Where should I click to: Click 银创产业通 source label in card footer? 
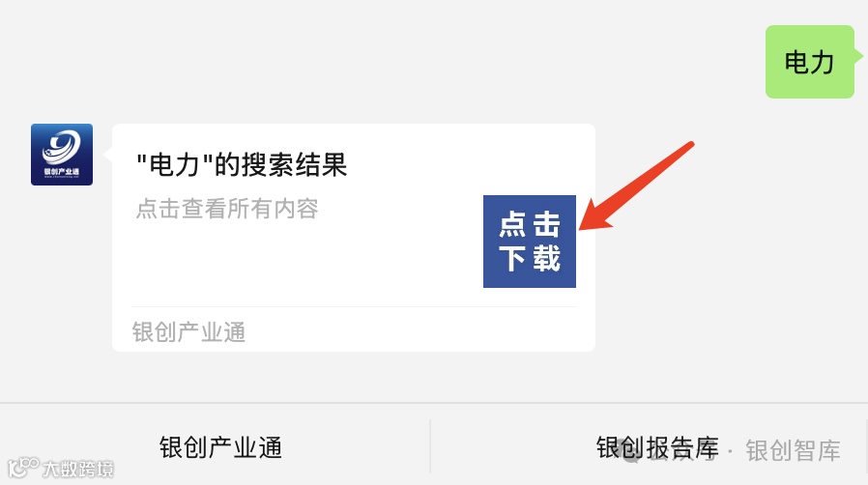point(188,332)
